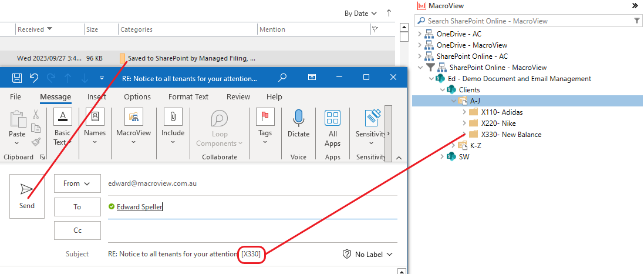
Task: Open the By Date sort dropdown
Action: [360, 13]
